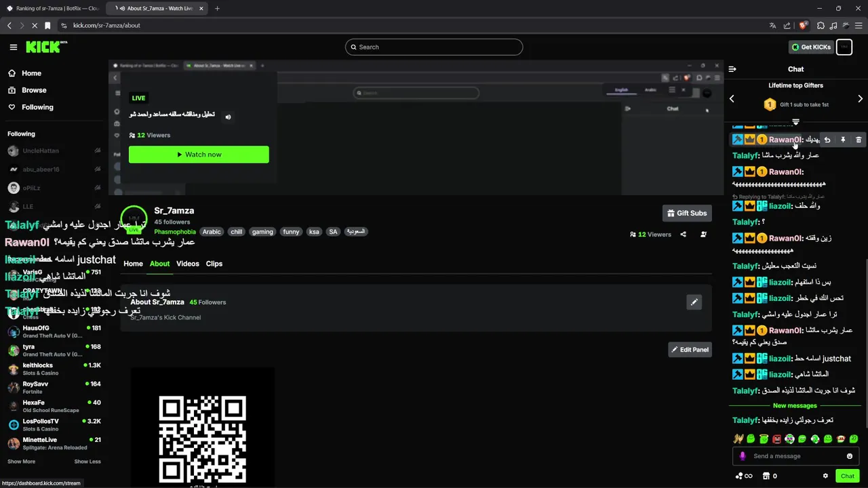The height and width of the screenshot is (488, 868).
Task: Click the ksa tag
Action: (x=314, y=232)
